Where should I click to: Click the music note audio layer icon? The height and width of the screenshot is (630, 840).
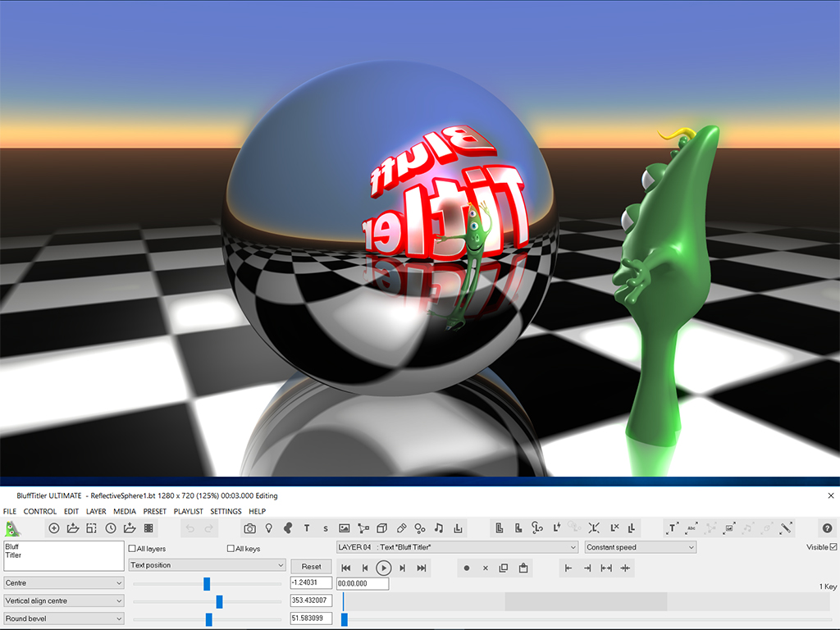[x=439, y=528]
